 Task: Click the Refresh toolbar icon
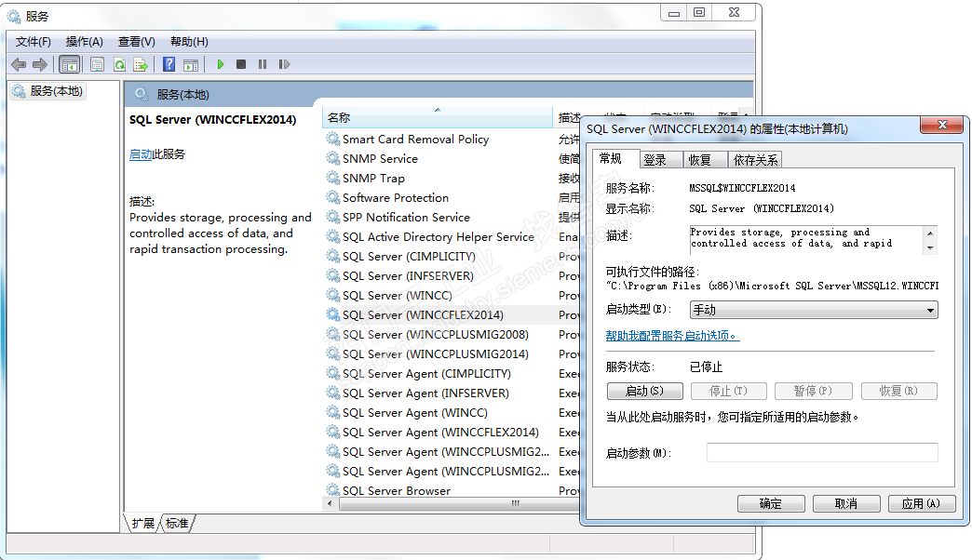click(x=120, y=64)
